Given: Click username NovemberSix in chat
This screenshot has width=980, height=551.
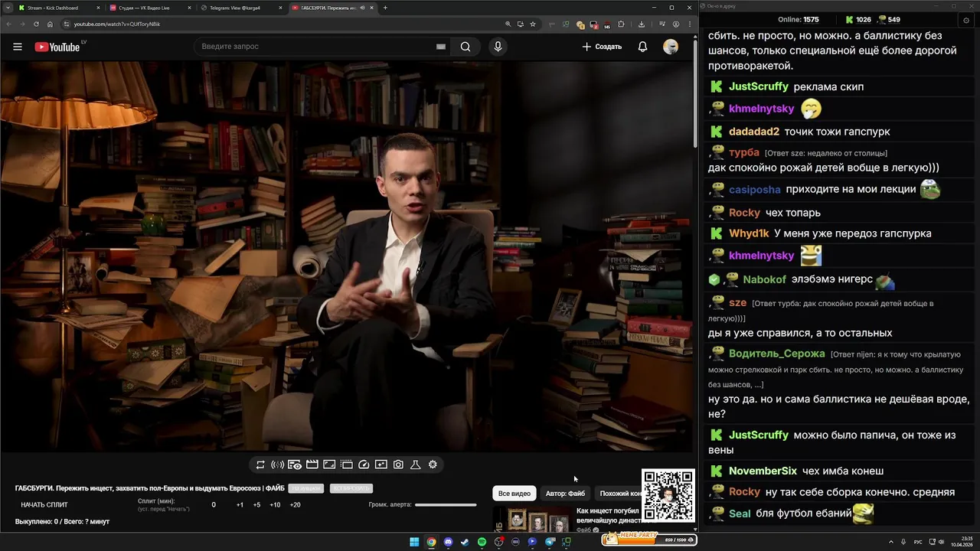Looking at the screenshot, I should pyautogui.click(x=763, y=471).
